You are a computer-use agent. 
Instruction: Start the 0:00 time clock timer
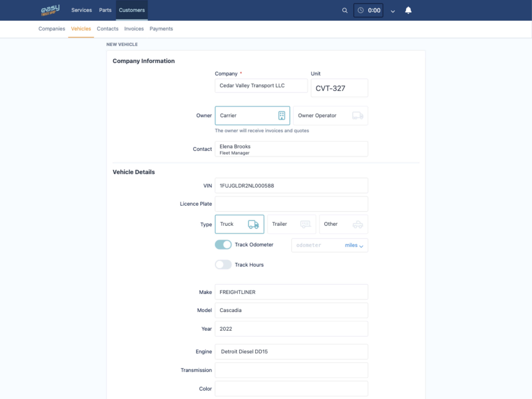point(368,10)
